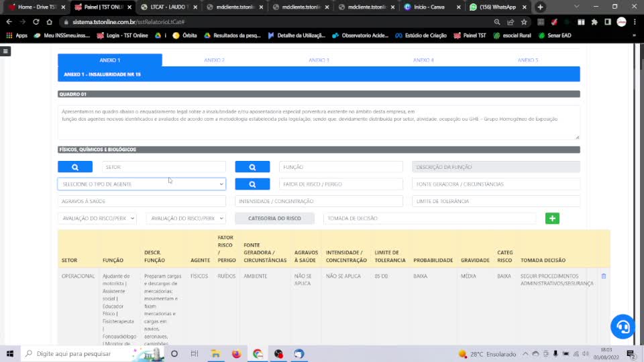Viewport: 644px width, 362px height.
Task: Open Firefox from taskbar
Action: pyautogui.click(x=237, y=353)
